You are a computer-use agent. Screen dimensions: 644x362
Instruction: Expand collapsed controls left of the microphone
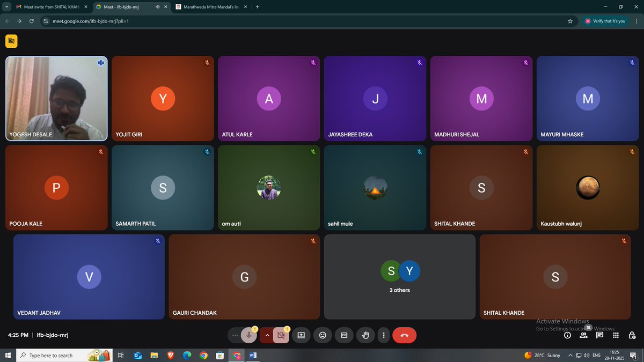point(235,335)
